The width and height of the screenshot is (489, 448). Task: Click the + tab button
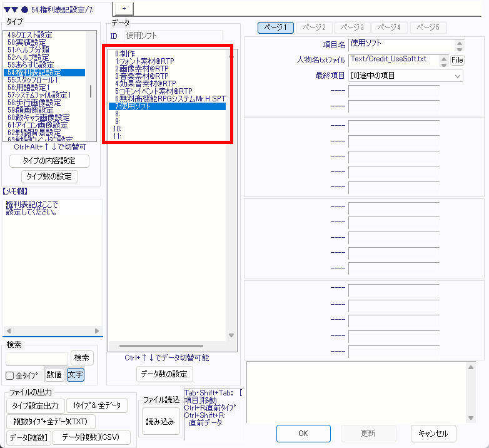123,6
